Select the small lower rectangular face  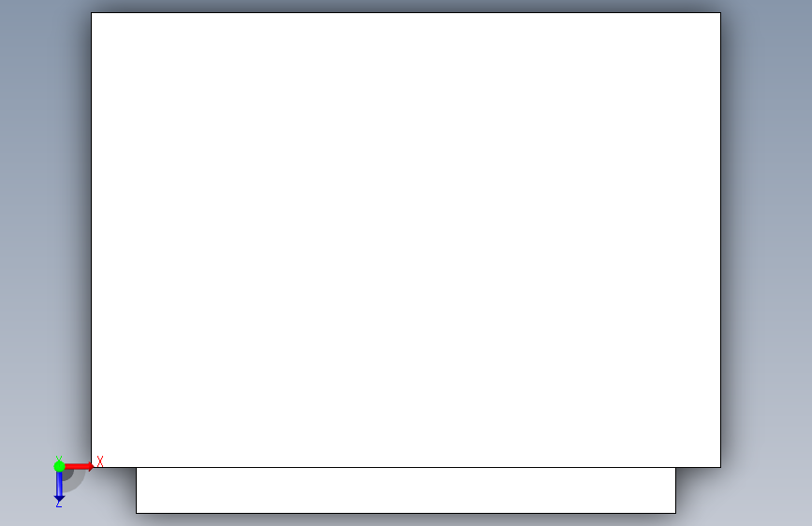pyautogui.click(x=406, y=490)
